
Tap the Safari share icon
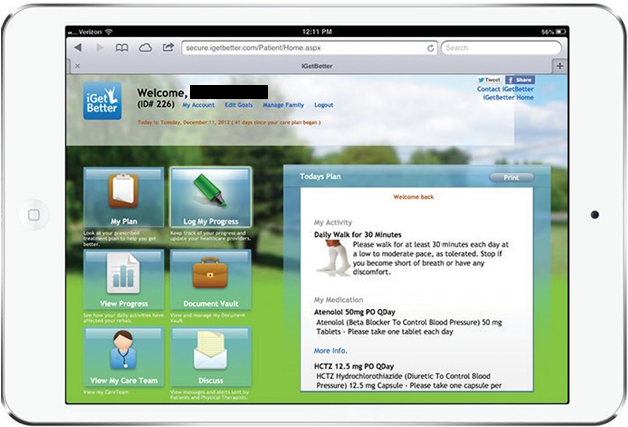pos(169,47)
